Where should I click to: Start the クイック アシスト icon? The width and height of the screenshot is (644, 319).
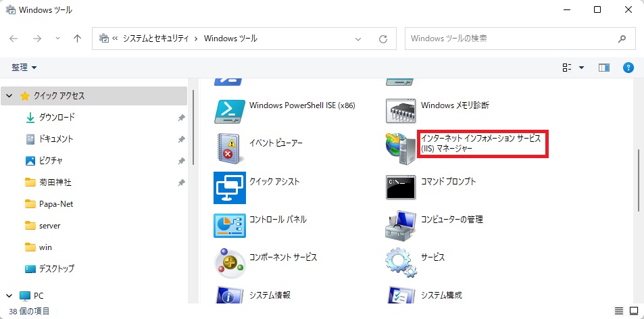[230, 188]
